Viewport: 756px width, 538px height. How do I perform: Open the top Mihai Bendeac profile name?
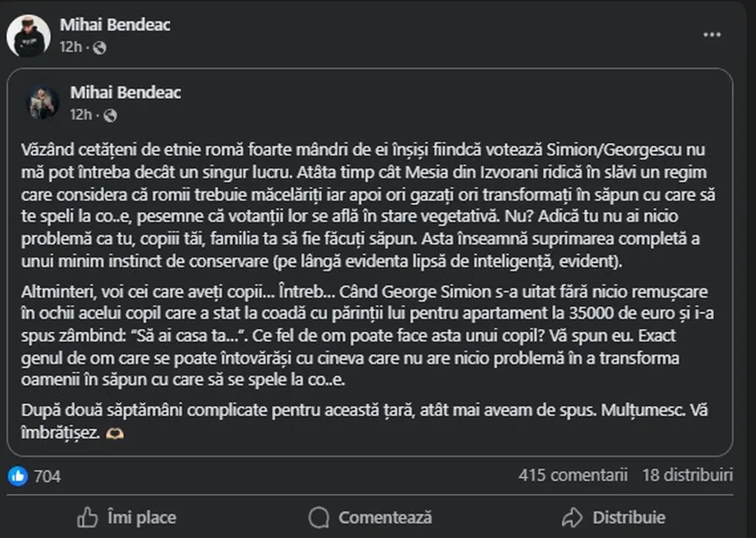tap(115, 25)
